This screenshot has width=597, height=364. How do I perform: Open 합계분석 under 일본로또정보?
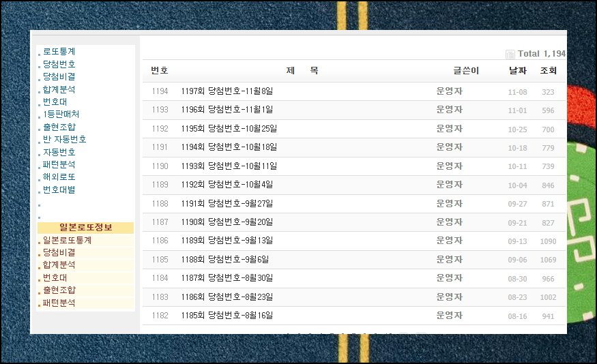click(x=59, y=264)
